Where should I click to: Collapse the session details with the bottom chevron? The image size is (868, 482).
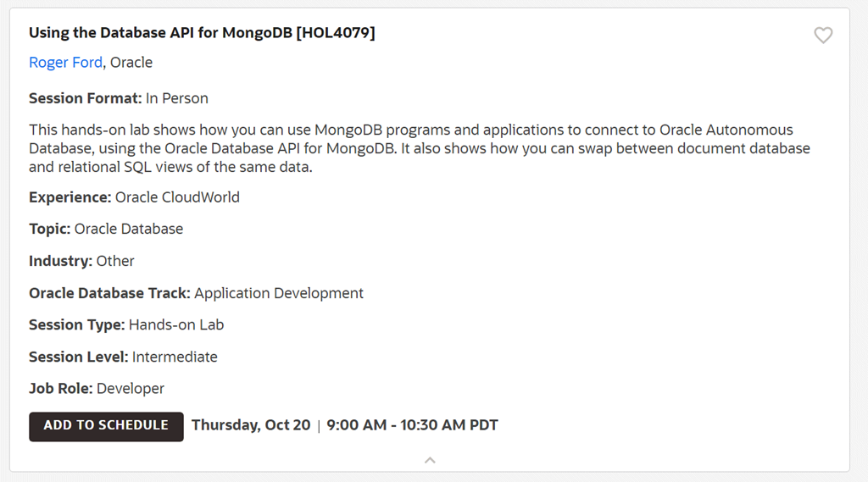click(430, 460)
